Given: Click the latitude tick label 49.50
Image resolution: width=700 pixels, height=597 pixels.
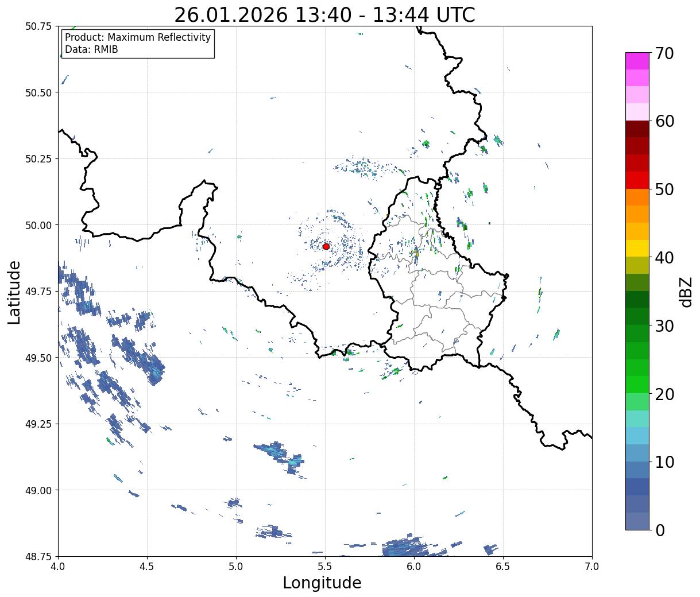Looking at the screenshot, I should coord(38,358).
